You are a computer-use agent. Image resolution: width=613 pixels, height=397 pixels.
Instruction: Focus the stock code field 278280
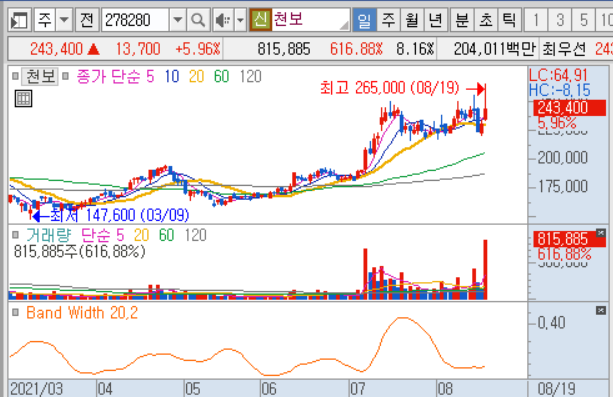pyautogui.click(x=136, y=20)
